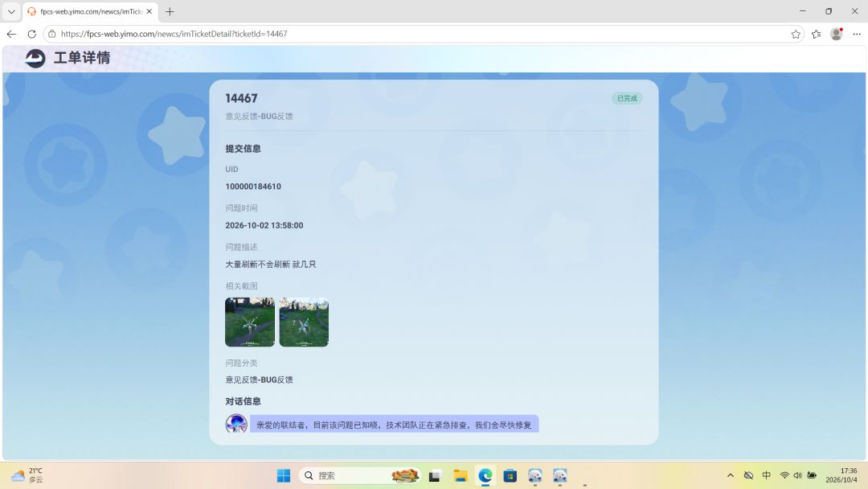Select the UID value 100000184610
Screen dimensions: 868x489
pos(253,187)
